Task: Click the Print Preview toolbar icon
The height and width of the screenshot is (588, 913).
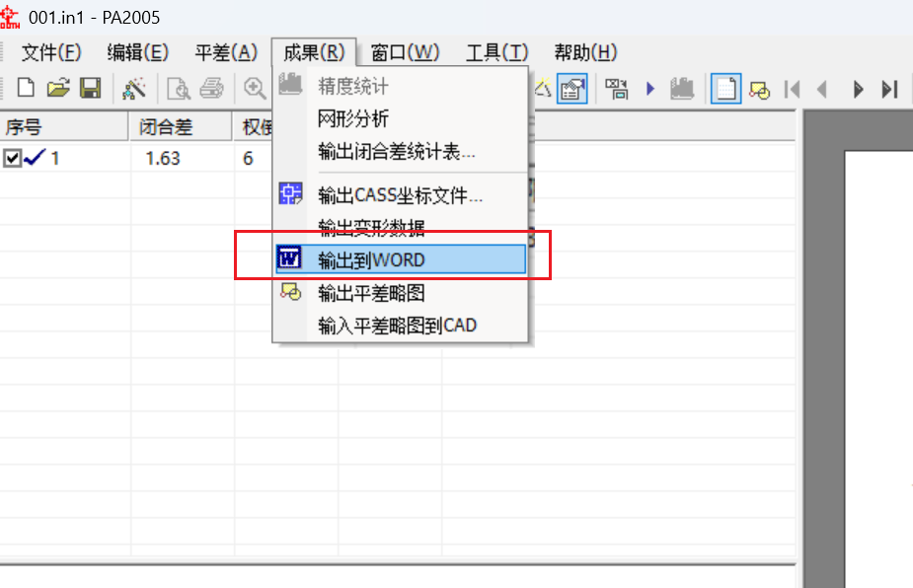Action: [x=179, y=89]
